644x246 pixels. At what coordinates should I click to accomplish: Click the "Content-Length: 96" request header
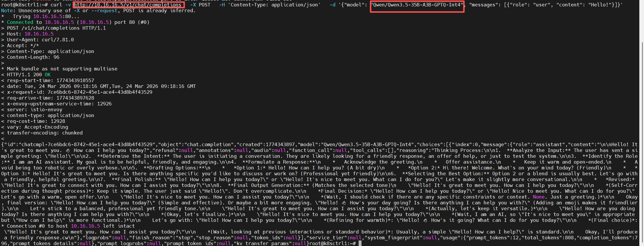click(x=33, y=57)
